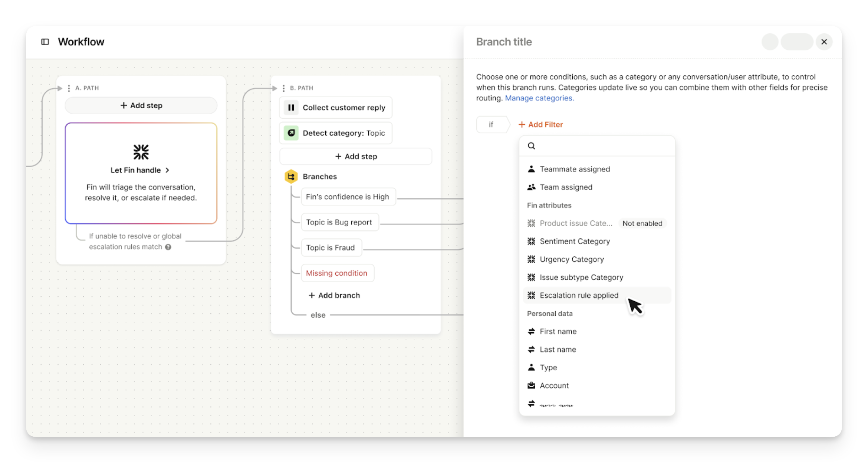The width and height of the screenshot is (868, 463).
Task: Click the search magnifier icon in the filter dropdown
Action: [x=531, y=146]
